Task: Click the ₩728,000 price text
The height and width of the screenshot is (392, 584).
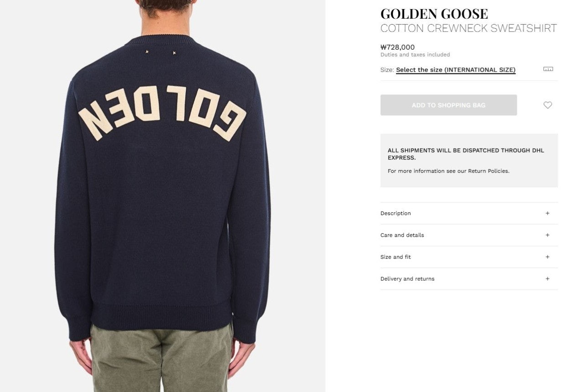Action: point(397,47)
